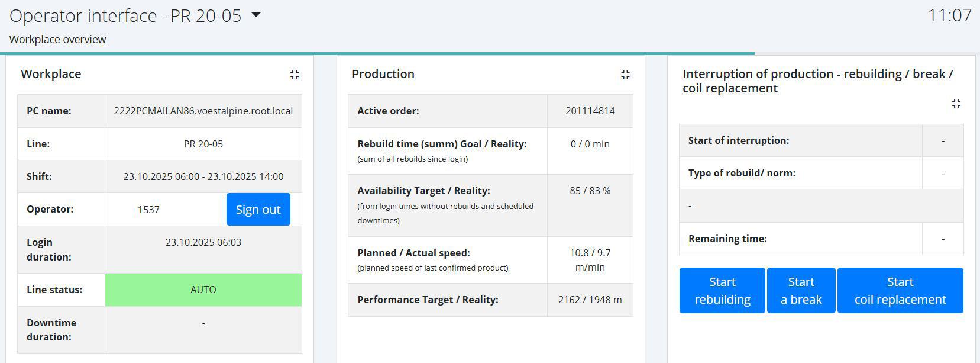Image resolution: width=980 pixels, height=363 pixels.
Task: Collapse the Interruption of production panel
Action: (956, 104)
